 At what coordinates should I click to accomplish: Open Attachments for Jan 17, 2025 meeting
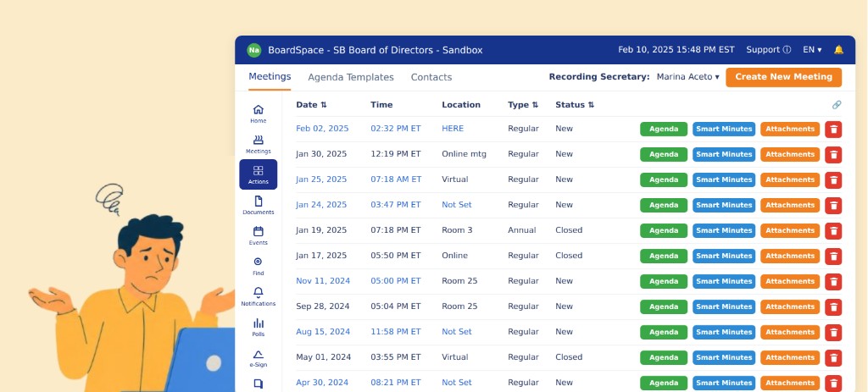pyautogui.click(x=790, y=256)
